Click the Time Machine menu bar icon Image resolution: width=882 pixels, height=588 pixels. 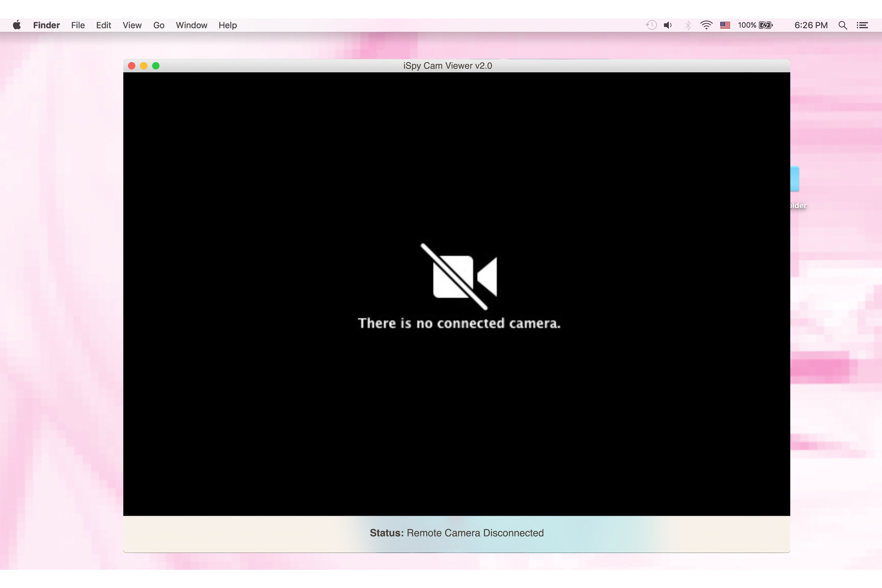651,25
